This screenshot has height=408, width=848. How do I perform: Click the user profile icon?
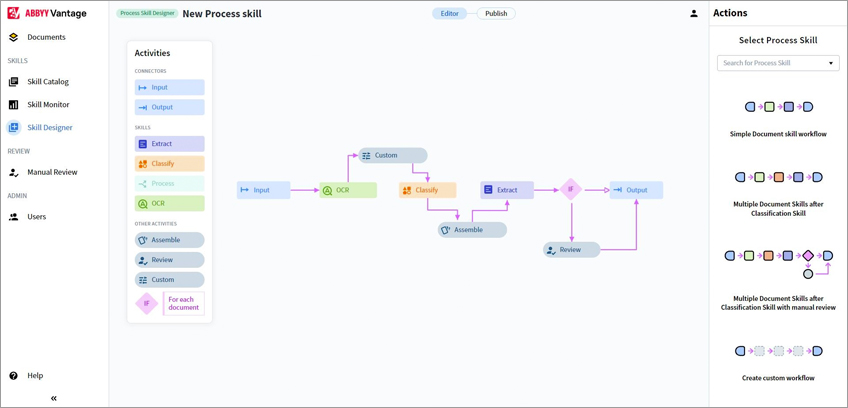pos(694,14)
